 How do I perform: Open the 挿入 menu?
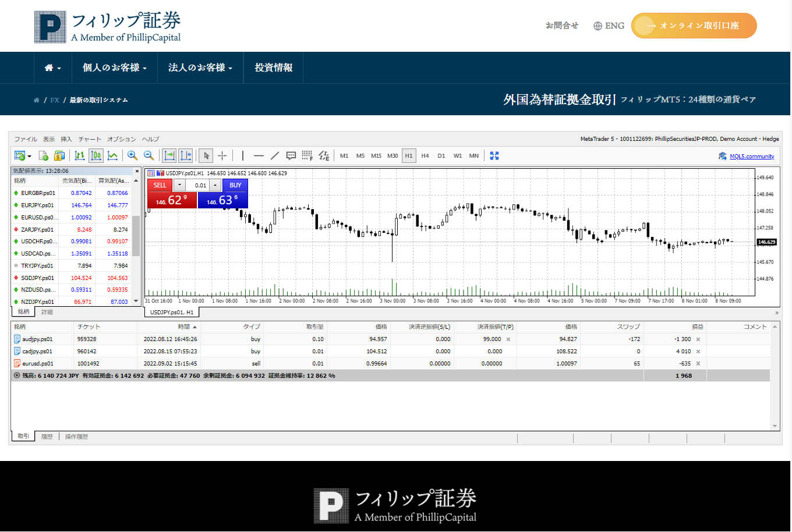click(66, 139)
